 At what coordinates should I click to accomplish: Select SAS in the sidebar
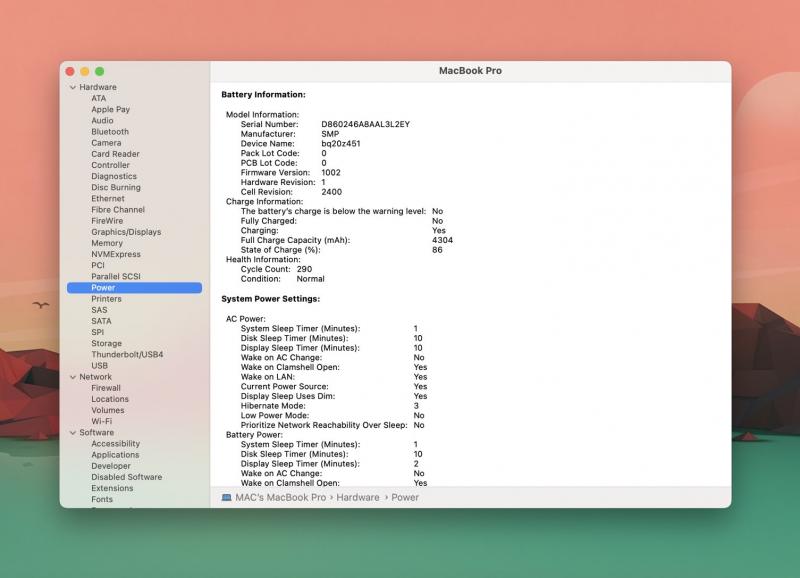[99, 310]
